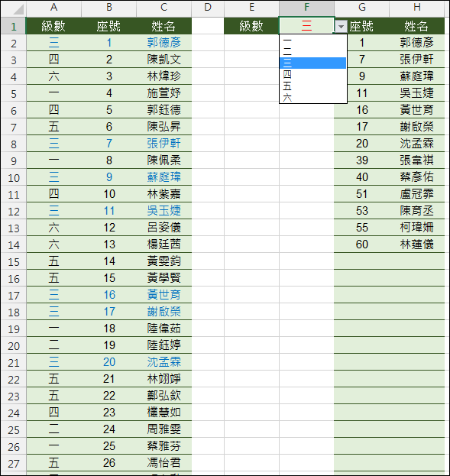Click the 級數 header cell in column A
Viewport: 450px width, 476px height.
(x=53, y=26)
